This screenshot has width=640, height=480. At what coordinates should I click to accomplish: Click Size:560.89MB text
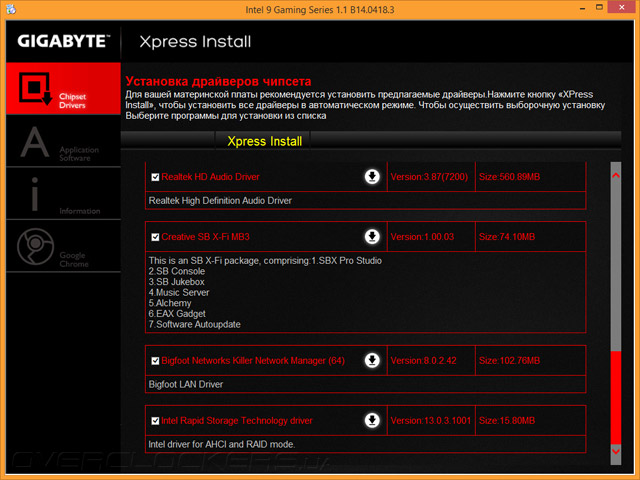[509, 177]
